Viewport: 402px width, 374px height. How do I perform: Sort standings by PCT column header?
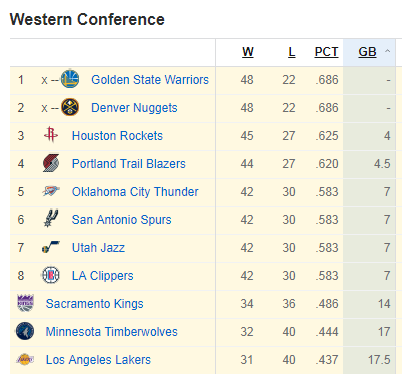[x=326, y=52]
